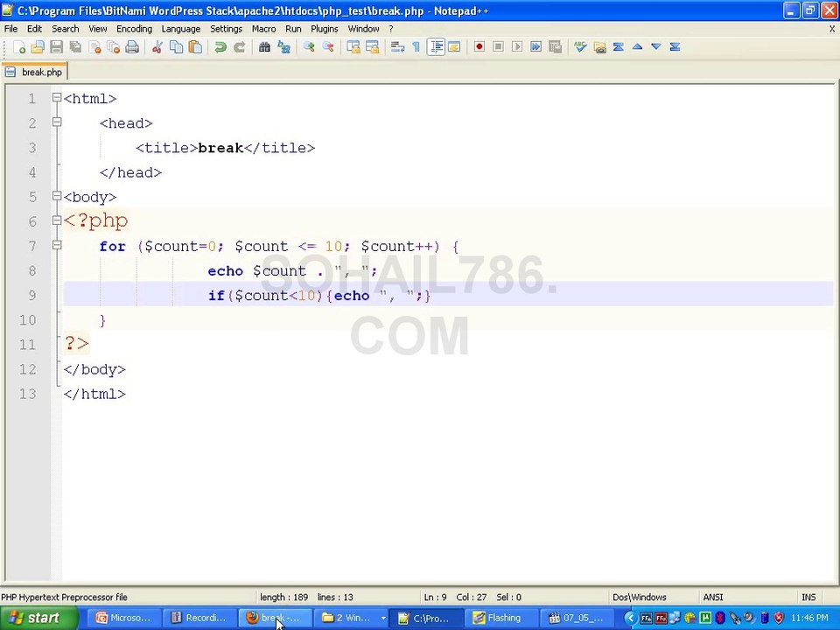Viewport: 840px width, 630px height.
Task: Run the ABC spell-check icon
Action: point(580,47)
